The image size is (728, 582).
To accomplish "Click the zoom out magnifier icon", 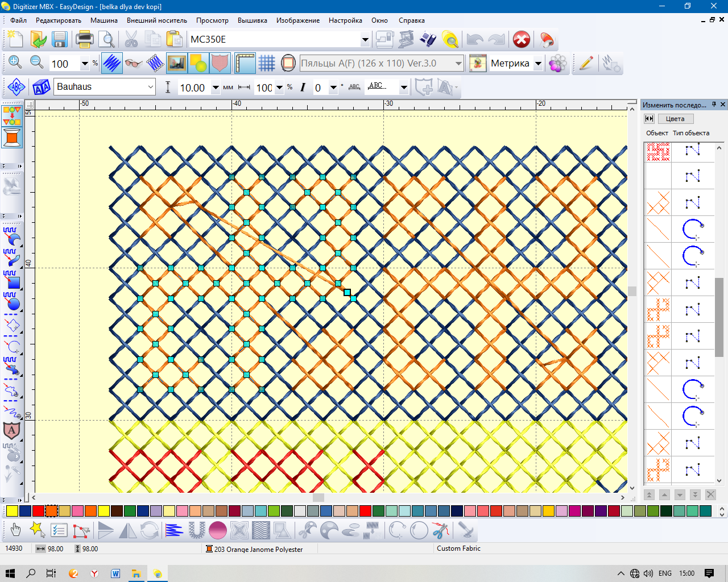I will (x=37, y=63).
